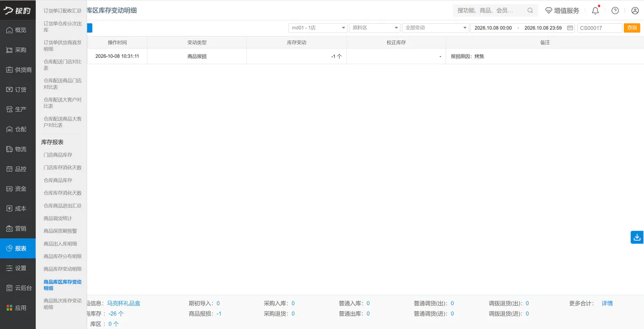Viewport: 644px width, 329px height.
Task: Open the 营销 marketing module
Action: [x=18, y=228]
